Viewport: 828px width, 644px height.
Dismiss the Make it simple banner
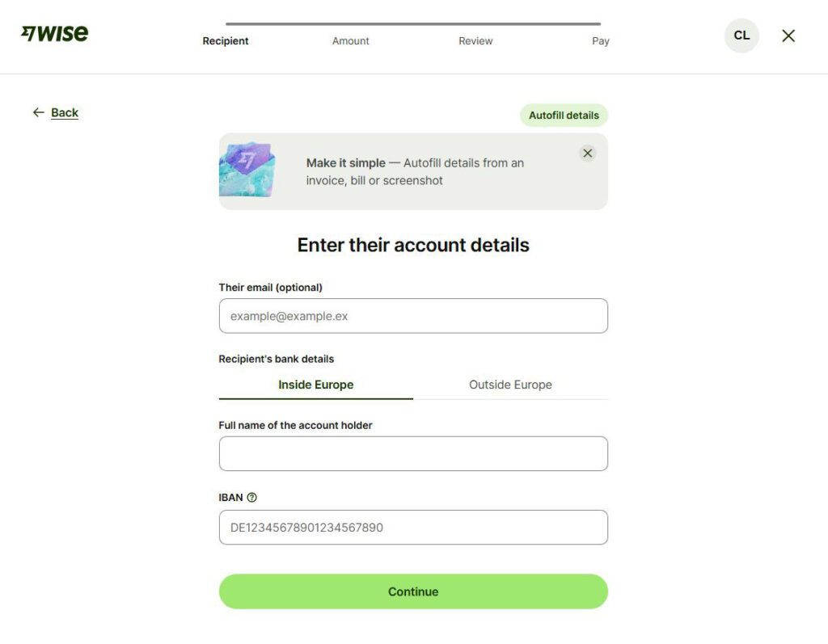click(587, 153)
